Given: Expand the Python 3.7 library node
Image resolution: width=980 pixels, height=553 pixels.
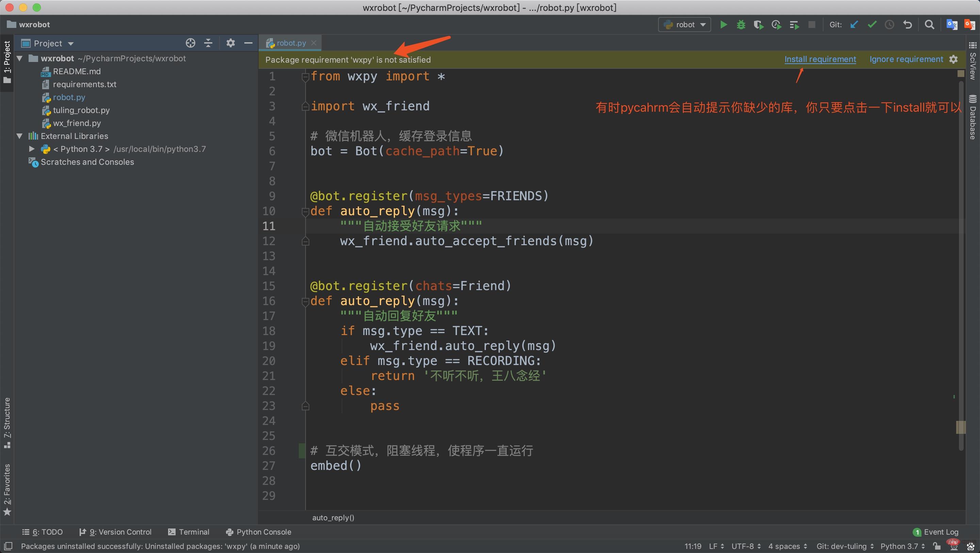Looking at the screenshot, I should click(32, 149).
